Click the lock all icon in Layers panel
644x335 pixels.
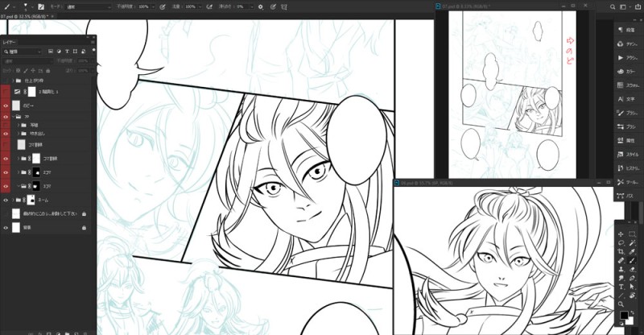(x=48, y=71)
